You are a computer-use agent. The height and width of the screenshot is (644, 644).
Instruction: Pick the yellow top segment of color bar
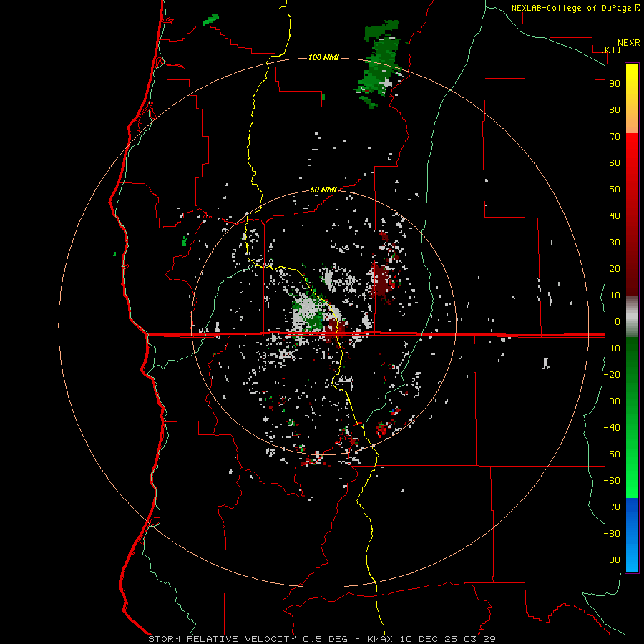pos(632,99)
